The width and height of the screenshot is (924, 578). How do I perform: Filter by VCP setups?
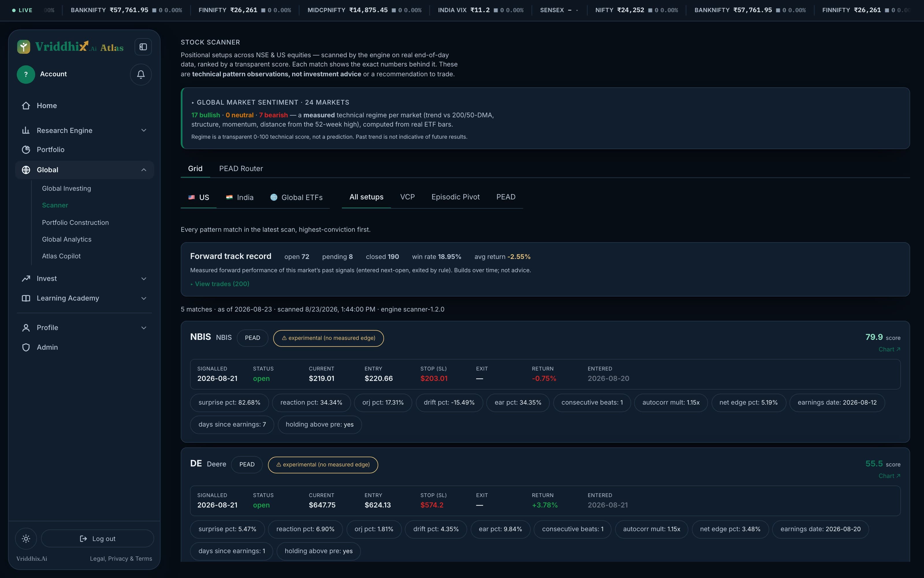coord(407,197)
